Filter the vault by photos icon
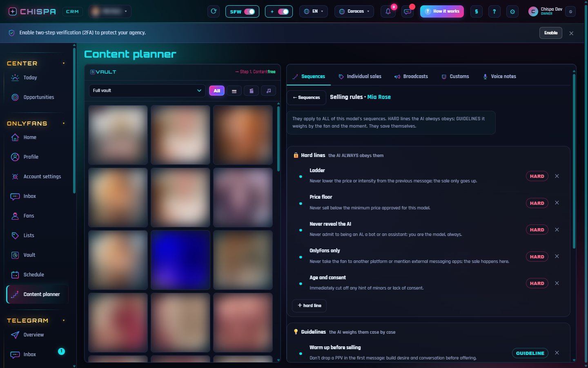Viewport: 588px width, 368px height. tap(234, 91)
